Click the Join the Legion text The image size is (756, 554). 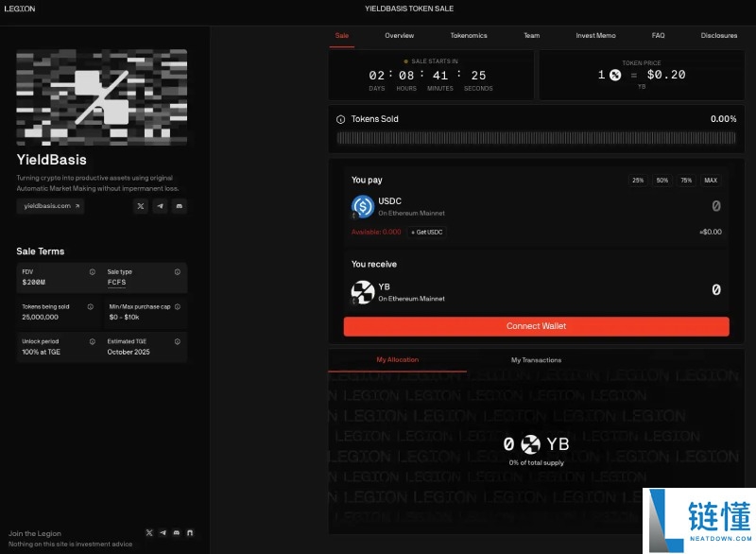coord(35,534)
